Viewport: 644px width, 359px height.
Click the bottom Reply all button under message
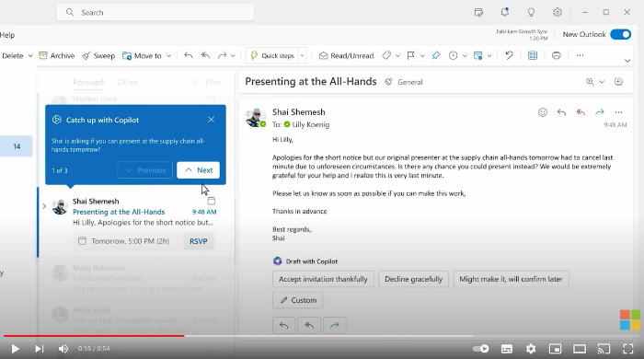309,325
